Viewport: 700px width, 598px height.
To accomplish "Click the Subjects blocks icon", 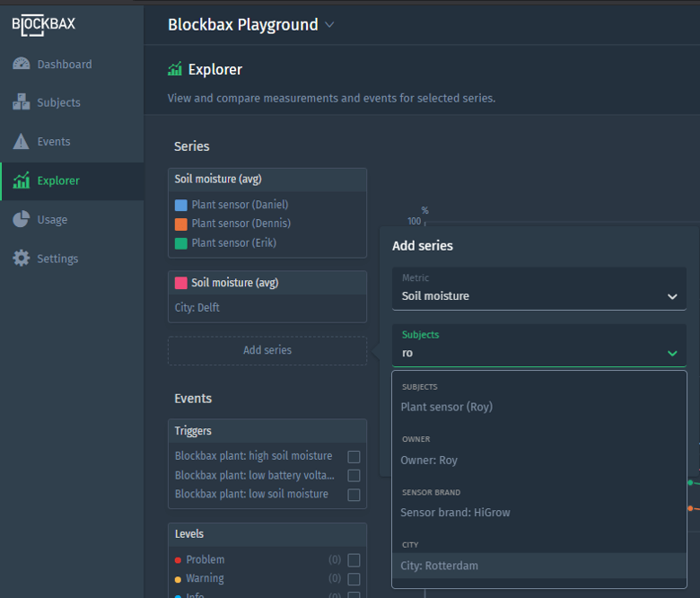I will 21,102.
